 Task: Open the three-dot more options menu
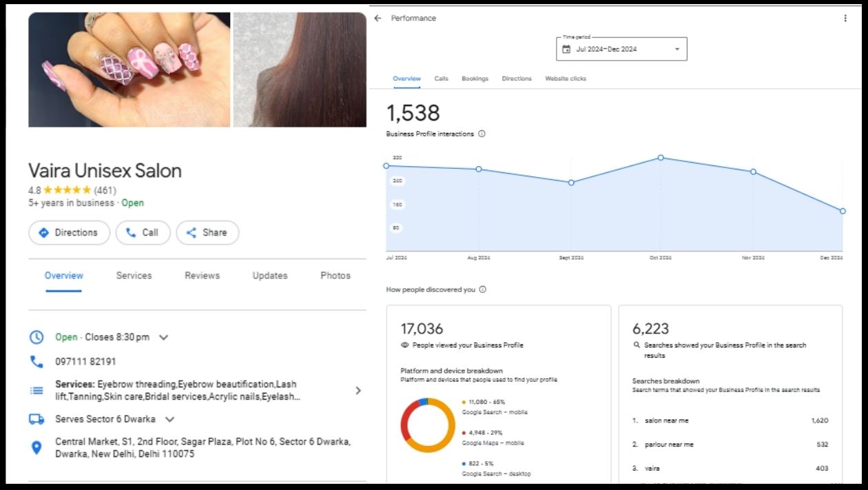click(845, 19)
